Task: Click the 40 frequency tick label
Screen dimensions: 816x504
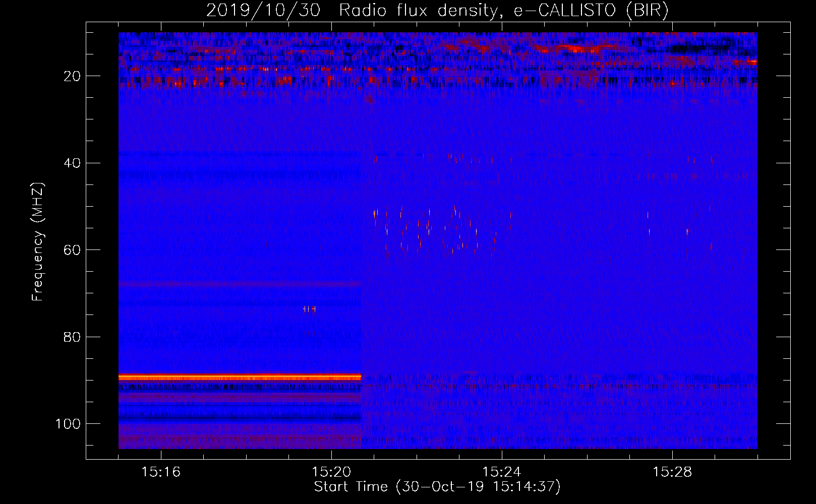Action: click(72, 163)
